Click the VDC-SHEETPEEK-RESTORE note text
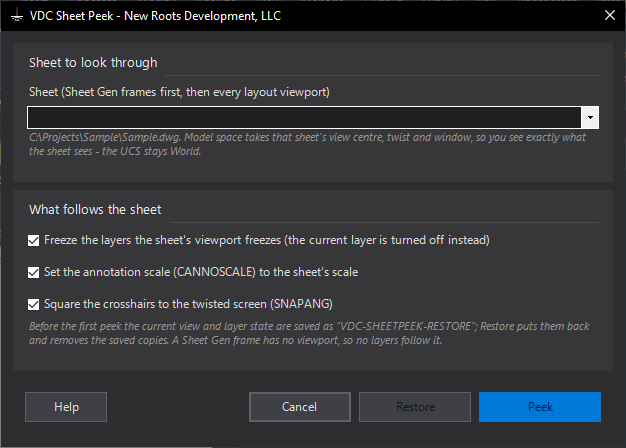 point(309,333)
